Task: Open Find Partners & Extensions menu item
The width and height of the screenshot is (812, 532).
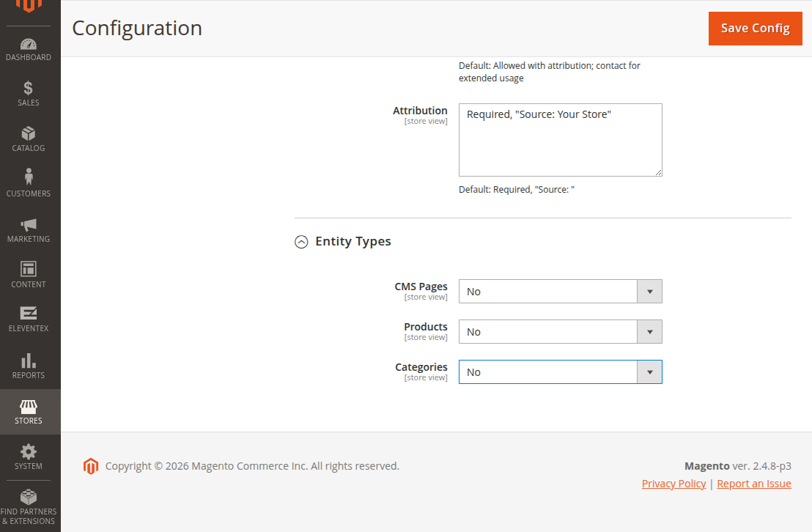Action: point(29,507)
